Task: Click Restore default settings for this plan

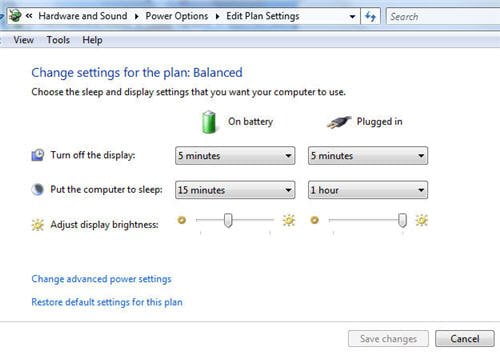Action: point(107,302)
